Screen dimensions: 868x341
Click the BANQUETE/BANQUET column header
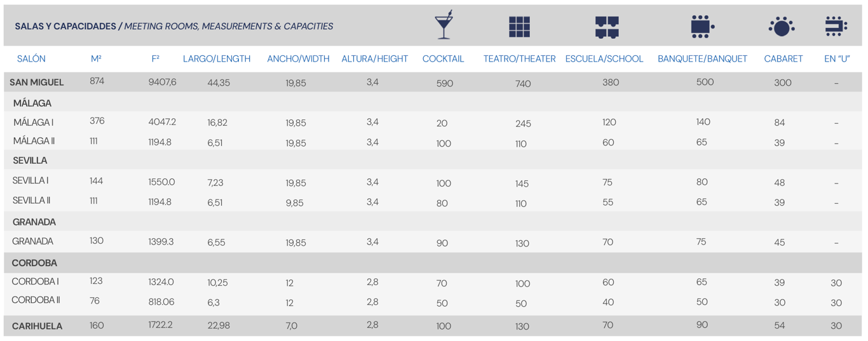pyautogui.click(x=702, y=58)
